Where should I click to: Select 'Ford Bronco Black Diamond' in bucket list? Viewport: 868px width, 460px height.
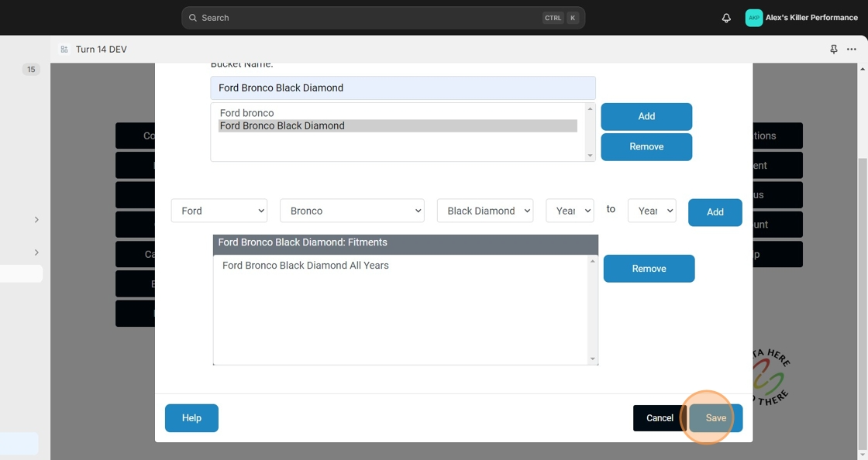398,125
